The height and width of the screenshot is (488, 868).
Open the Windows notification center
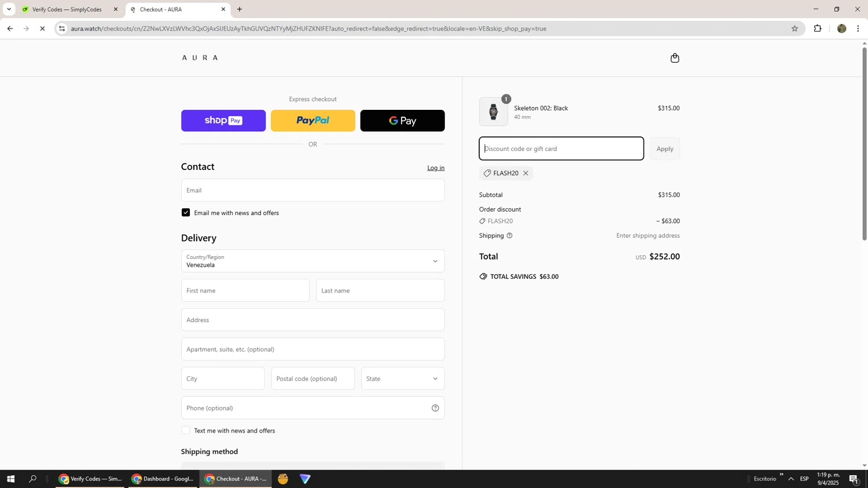(x=854, y=479)
